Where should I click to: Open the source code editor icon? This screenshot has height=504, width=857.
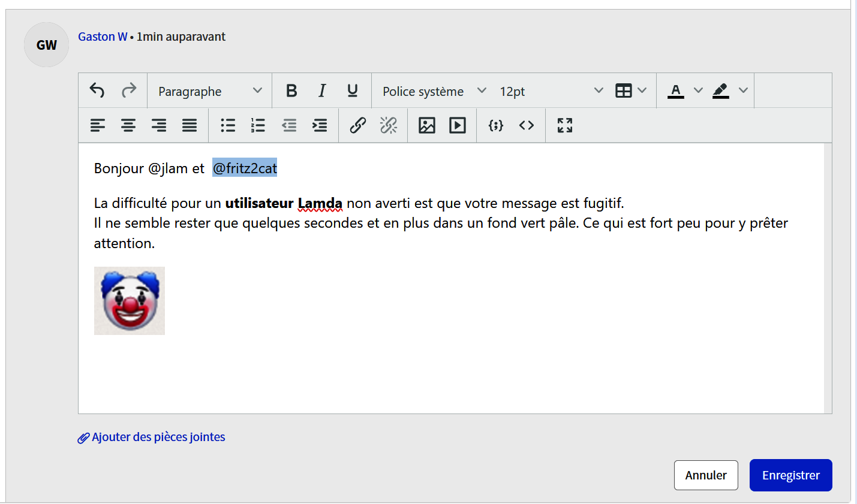527,125
